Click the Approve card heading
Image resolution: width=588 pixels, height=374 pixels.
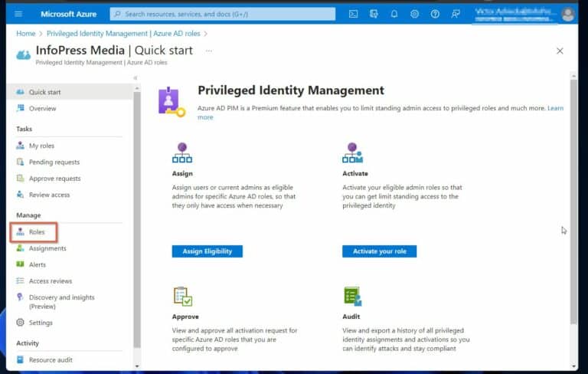(x=185, y=317)
